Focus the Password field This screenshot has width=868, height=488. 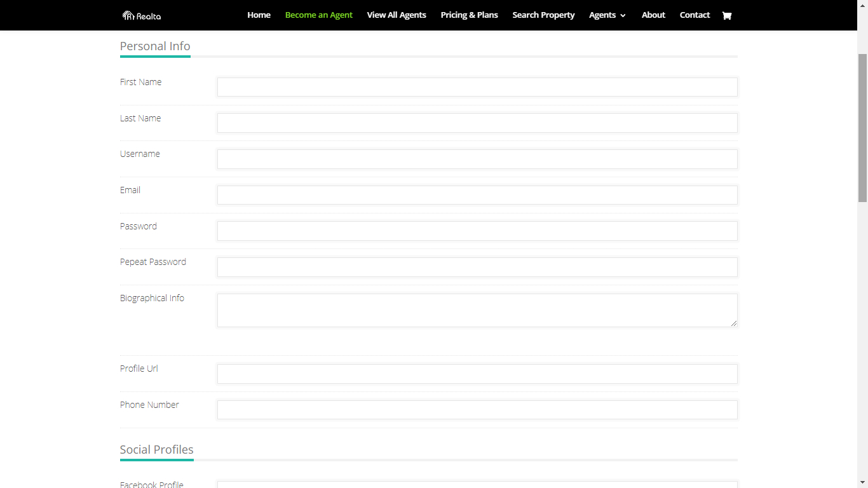477,231
